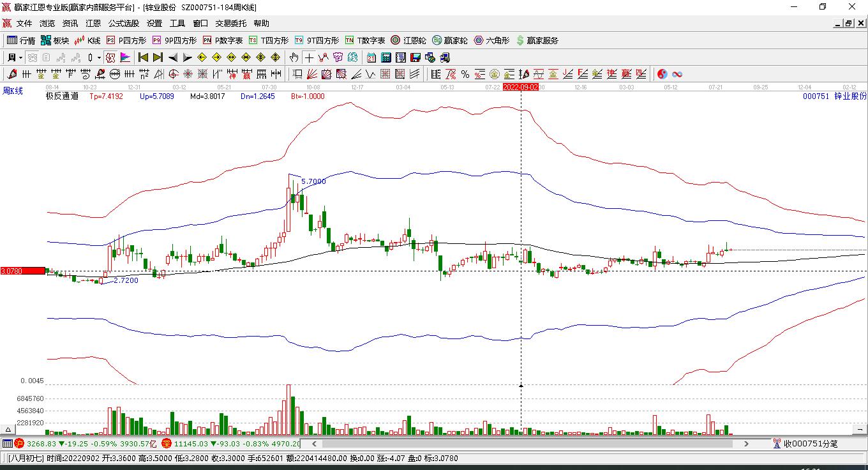This screenshot has width=868, height=470.
Task: Click the 000751 锌业股份 stock label
Action: click(x=835, y=96)
